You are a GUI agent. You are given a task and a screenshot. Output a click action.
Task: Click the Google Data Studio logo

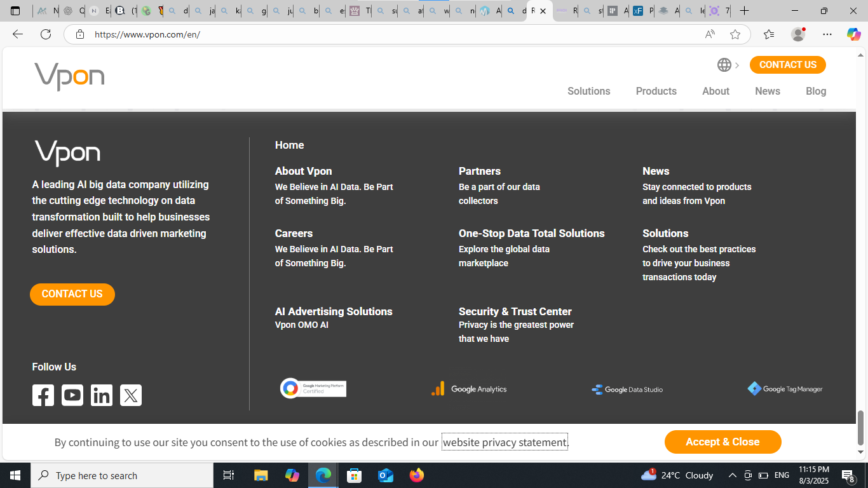(627, 390)
